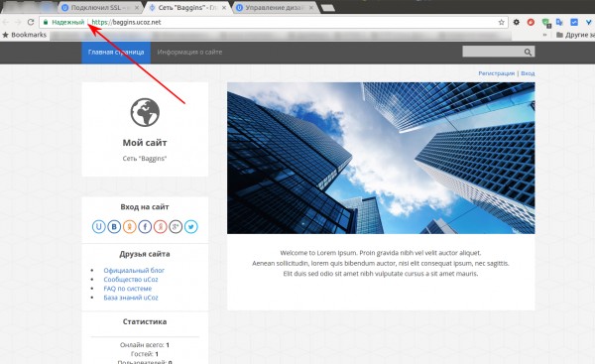Log in with orange Odnoklassniki icon
Screen dimensions: 595x364
pyautogui.click(x=129, y=226)
